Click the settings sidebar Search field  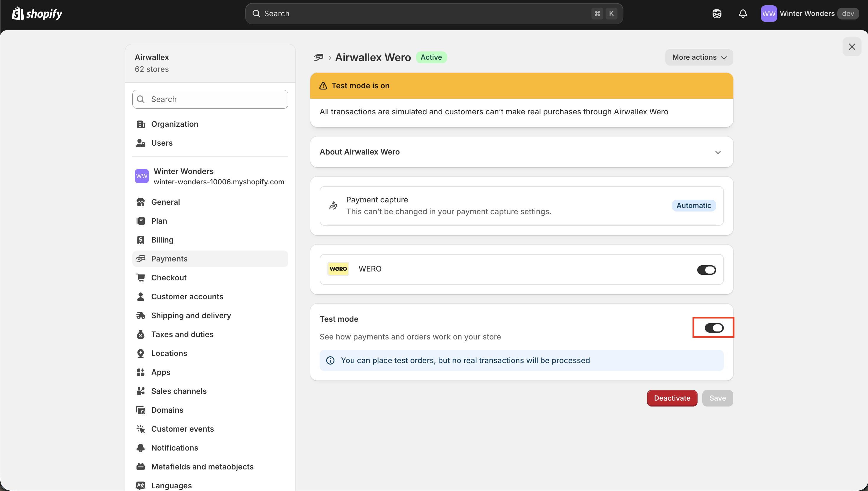210,99
